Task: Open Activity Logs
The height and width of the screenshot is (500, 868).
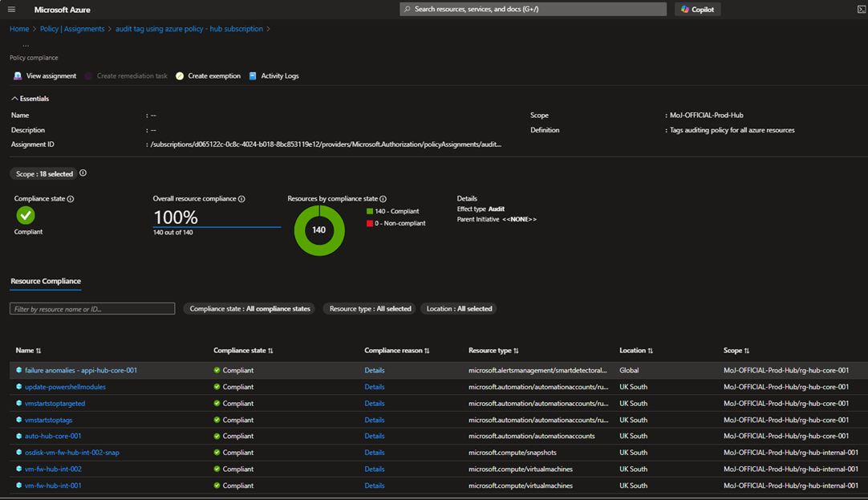Action: [274, 76]
